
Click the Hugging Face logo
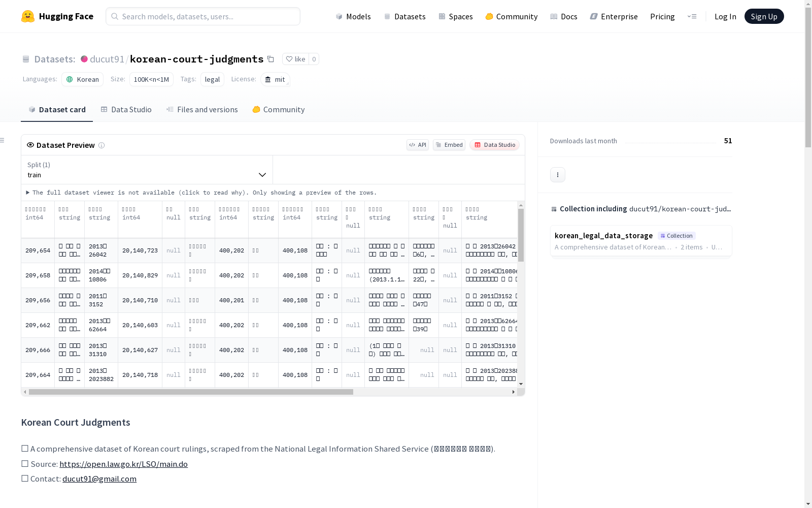point(57,16)
